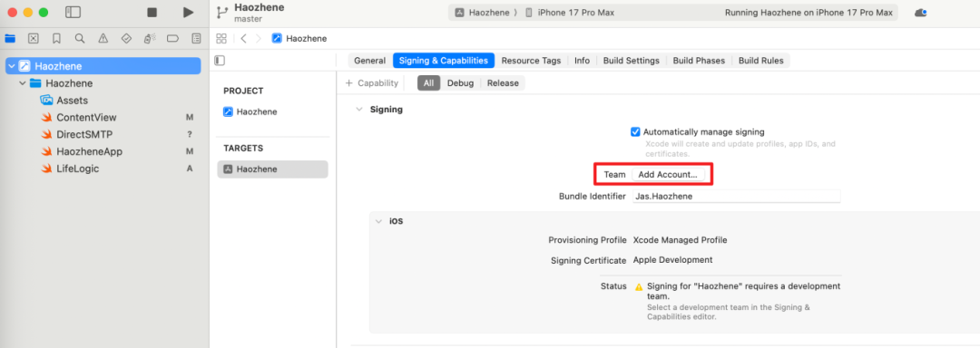The height and width of the screenshot is (348, 980).
Task: Open the General tab
Action: coord(369,61)
